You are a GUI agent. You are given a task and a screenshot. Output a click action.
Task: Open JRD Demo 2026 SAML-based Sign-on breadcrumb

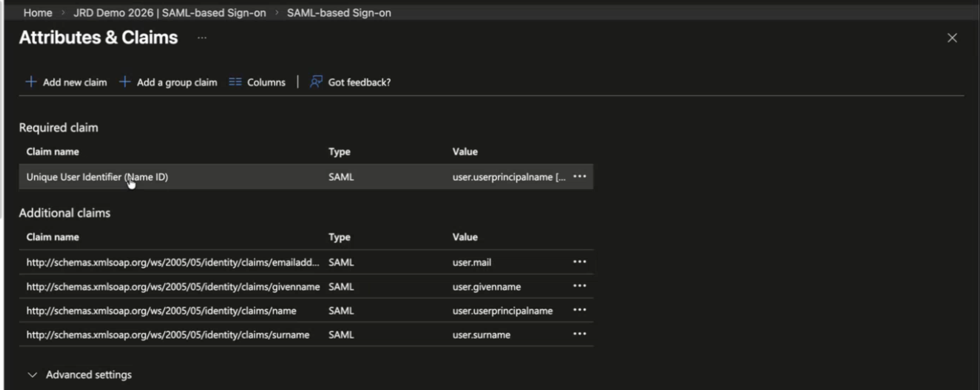(170, 13)
